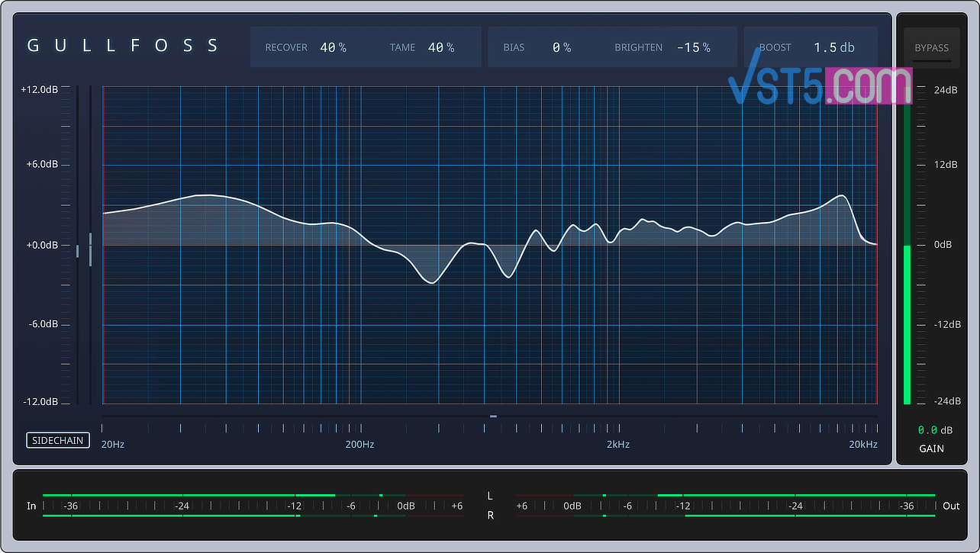This screenshot has height=553, width=980.
Task: Click the GULLFOSS logo title
Action: [123, 46]
